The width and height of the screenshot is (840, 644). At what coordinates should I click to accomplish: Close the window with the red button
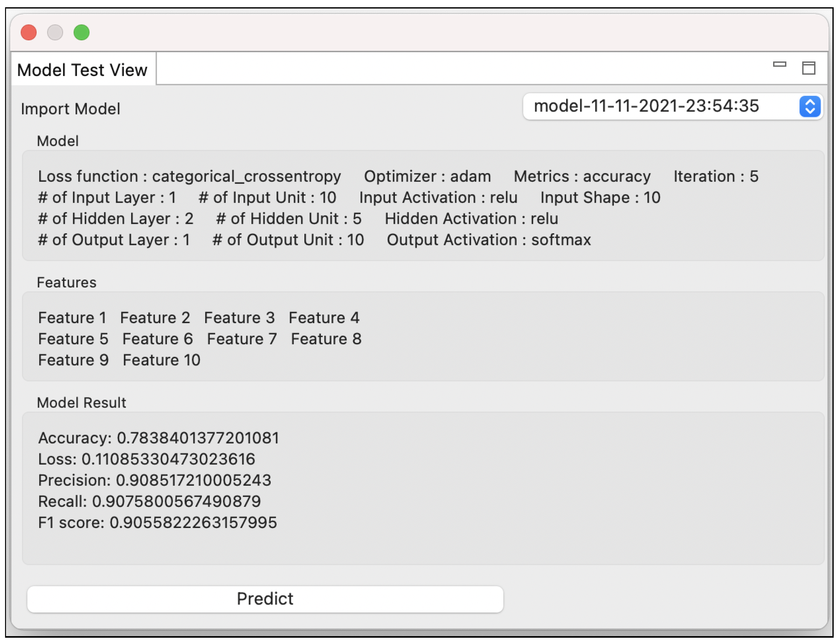tap(29, 32)
